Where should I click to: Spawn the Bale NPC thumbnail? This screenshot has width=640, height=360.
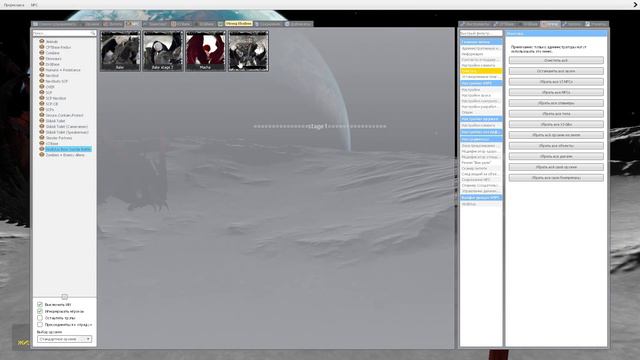click(120, 51)
